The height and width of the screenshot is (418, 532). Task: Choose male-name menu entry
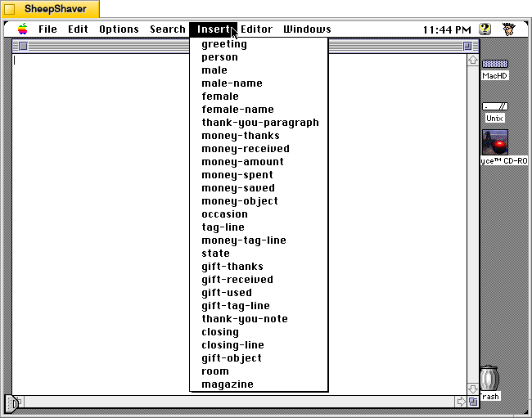259,83
